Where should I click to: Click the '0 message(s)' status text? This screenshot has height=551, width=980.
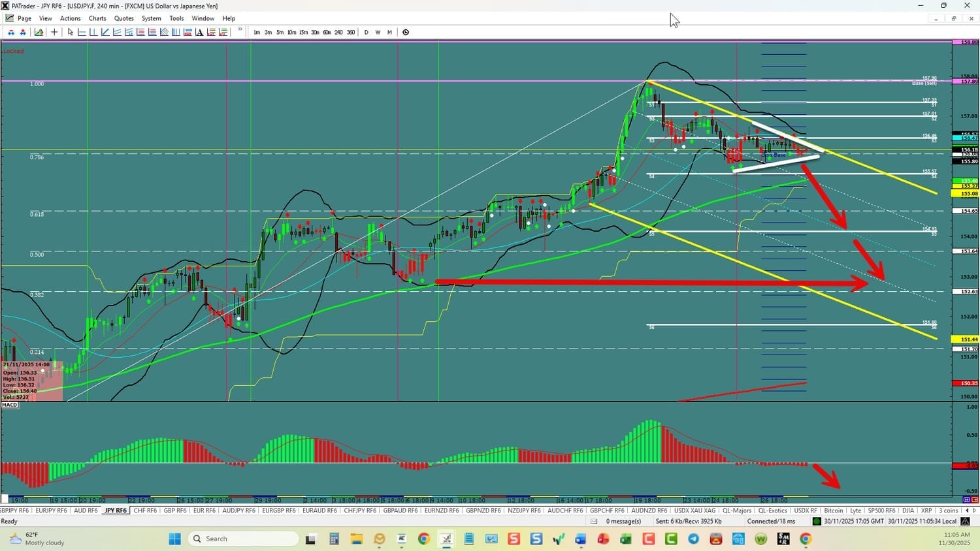[x=623, y=521]
